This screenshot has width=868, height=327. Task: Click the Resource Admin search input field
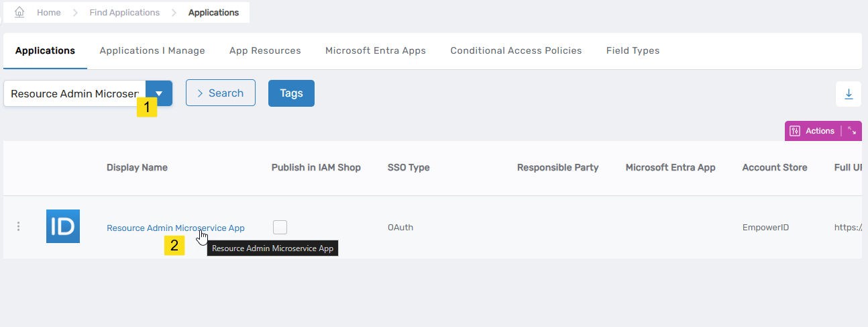(74, 93)
